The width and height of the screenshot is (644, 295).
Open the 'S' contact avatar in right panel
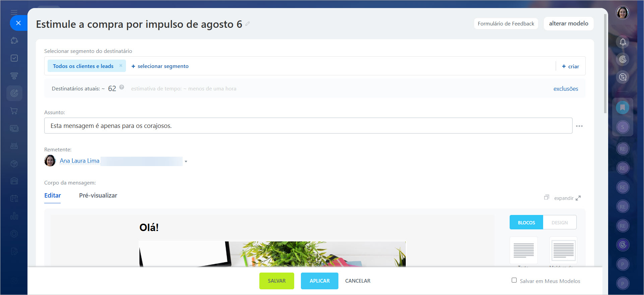point(623,127)
